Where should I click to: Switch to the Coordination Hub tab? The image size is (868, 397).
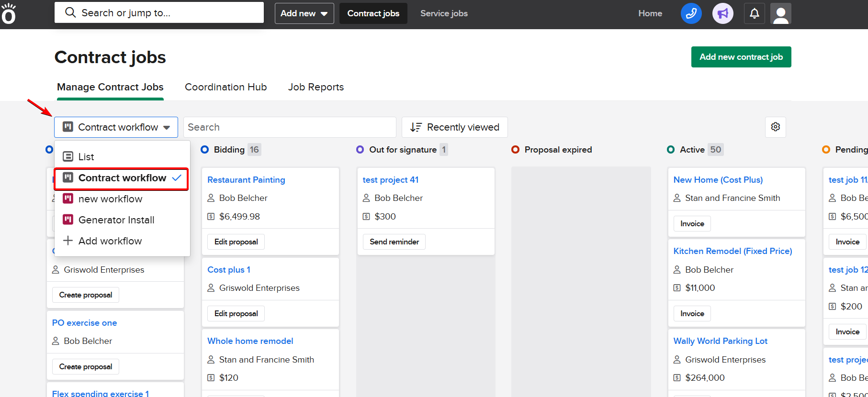tap(225, 87)
